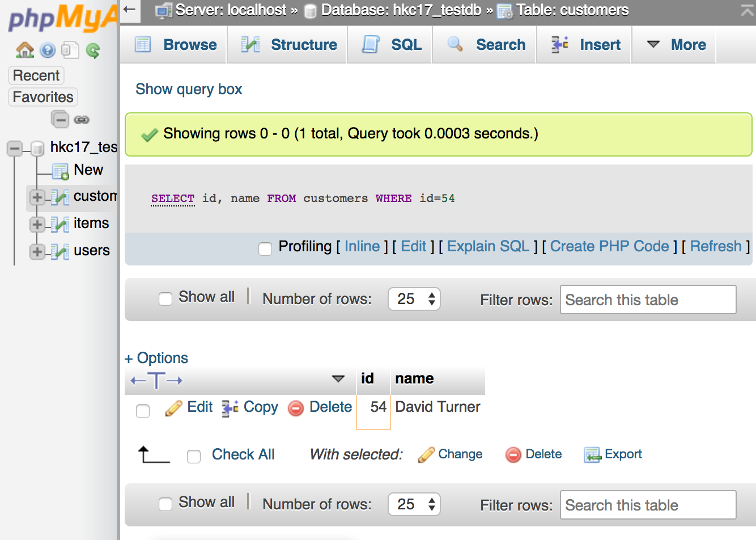Open phpMyAdmin documentation help icon
Viewport: 756px width, 540px height.
(48, 50)
